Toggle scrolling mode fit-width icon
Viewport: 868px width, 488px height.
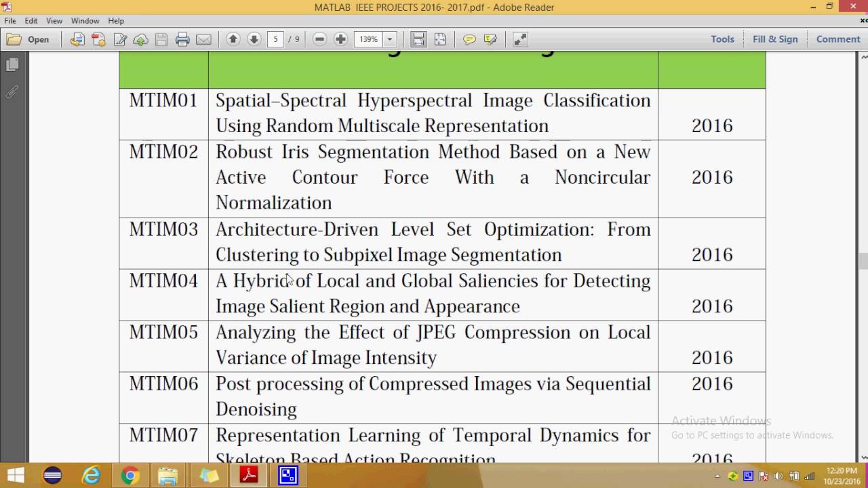coord(418,39)
